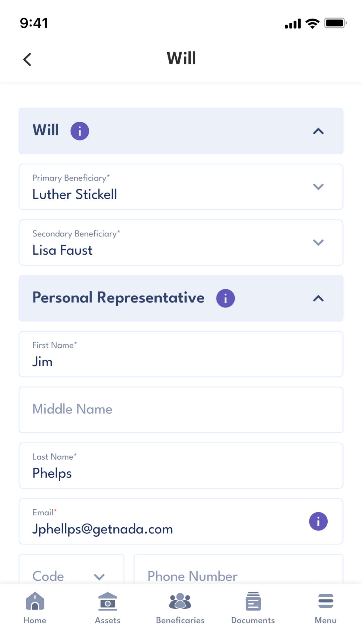Open Personal Representative info icon
The height and width of the screenshot is (644, 362).
tap(225, 298)
